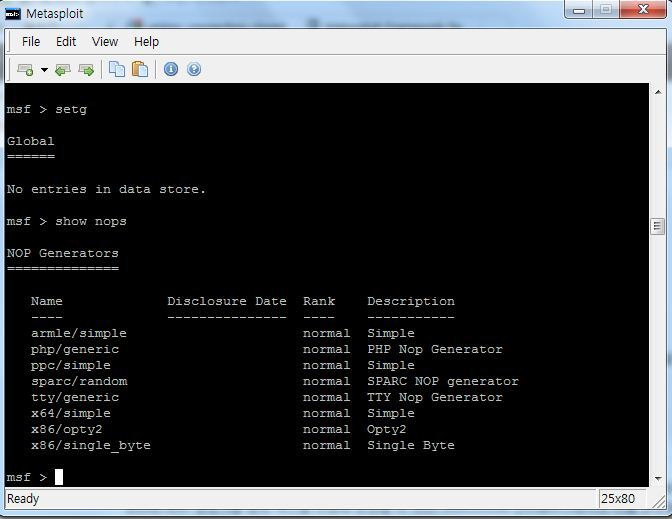Click the 'ppc/simple' module name

(x=71, y=366)
